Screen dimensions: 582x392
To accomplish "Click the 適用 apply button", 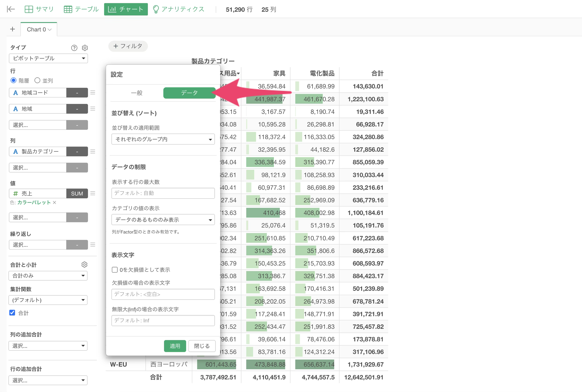I will [x=175, y=346].
